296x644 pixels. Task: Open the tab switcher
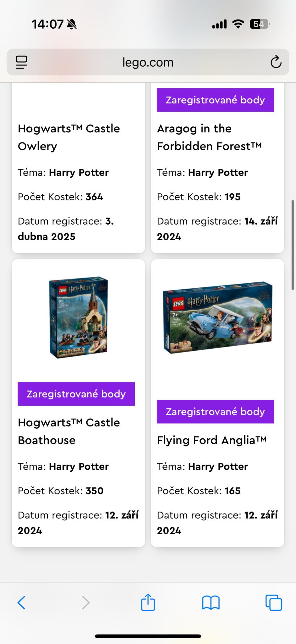[273, 602]
